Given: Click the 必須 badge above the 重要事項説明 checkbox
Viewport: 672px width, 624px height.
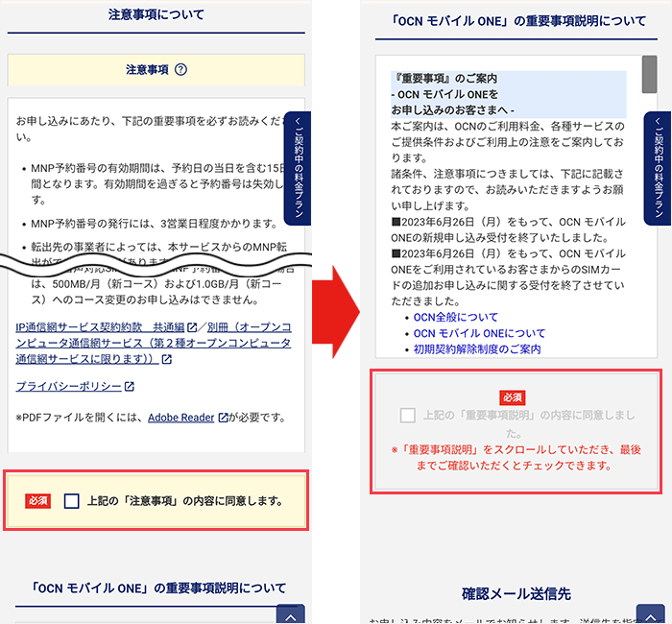Looking at the screenshot, I should (x=513, y=397).
